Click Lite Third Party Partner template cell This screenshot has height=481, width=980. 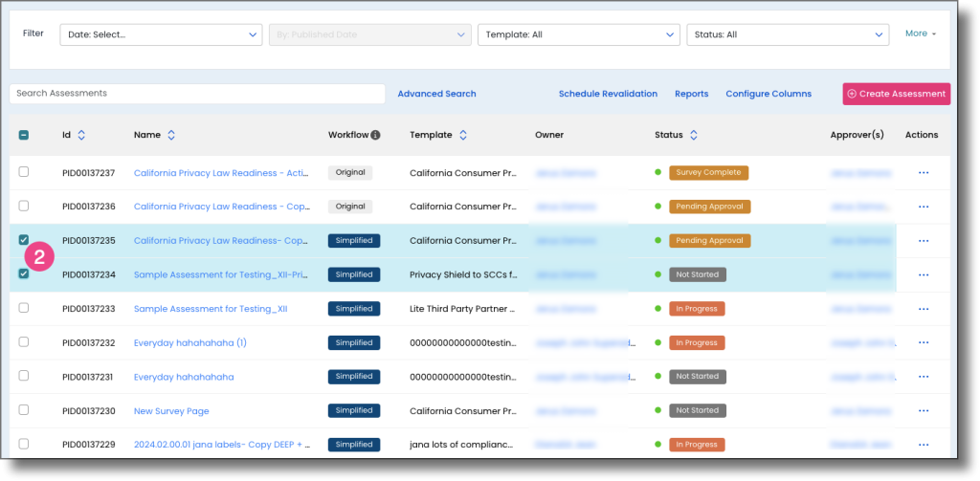(463, 309)
